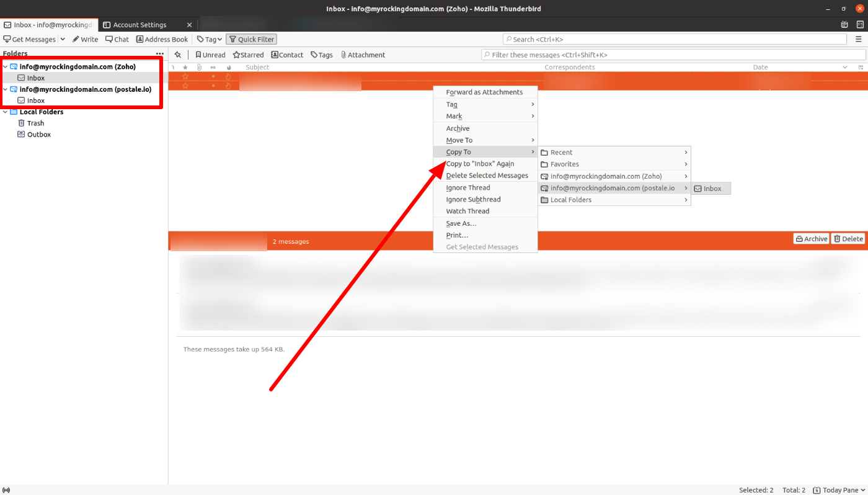Collapse the Local Folders tree
868x495 pixels.
click(6, 112)
